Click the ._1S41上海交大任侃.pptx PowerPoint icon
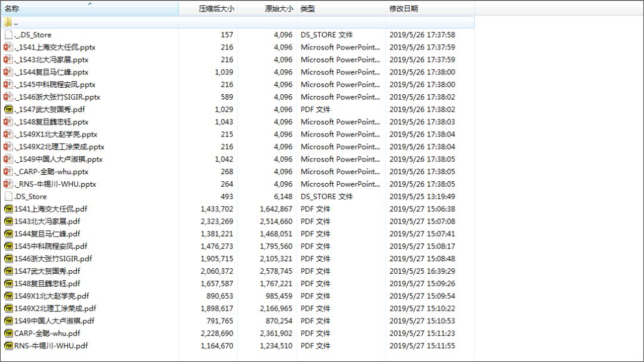This screenshot has height=362, width=644. click(x=8, y=47)
